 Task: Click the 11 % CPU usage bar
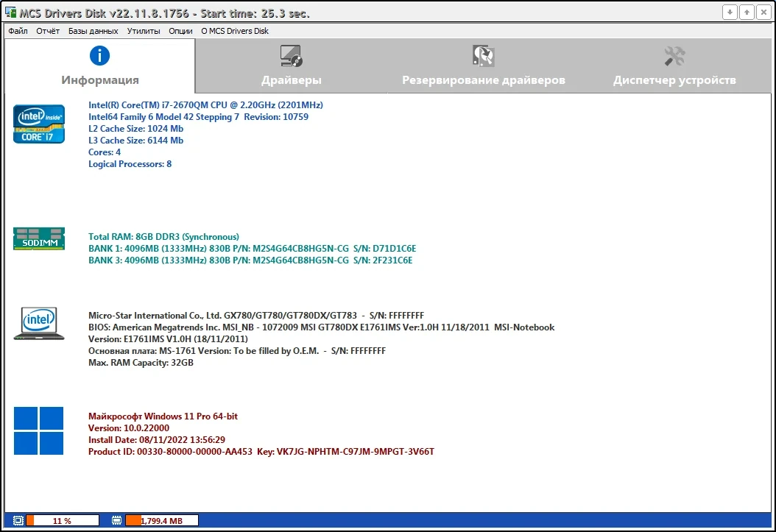pos(63,520)
